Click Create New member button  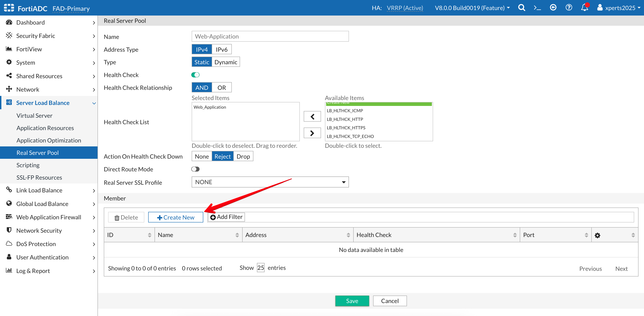(x=176, y=217)
